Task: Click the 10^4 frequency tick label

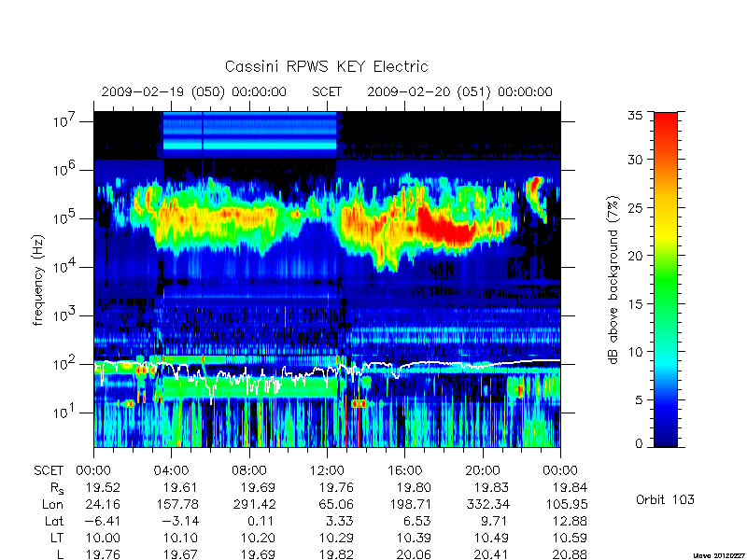Action: [x=65, y=267]
